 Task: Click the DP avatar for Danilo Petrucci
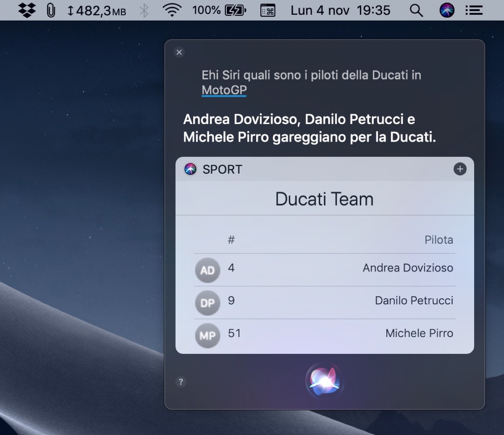point(207,303)
